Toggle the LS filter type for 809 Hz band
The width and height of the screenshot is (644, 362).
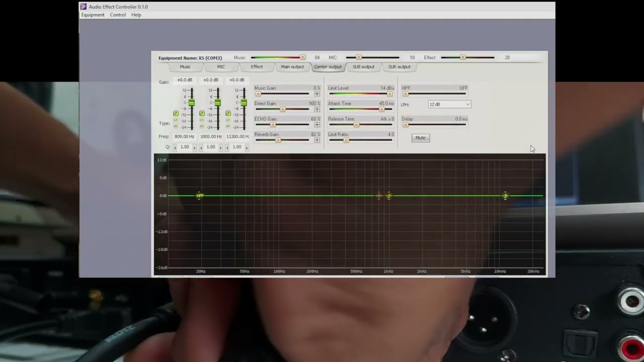point(176,120)
